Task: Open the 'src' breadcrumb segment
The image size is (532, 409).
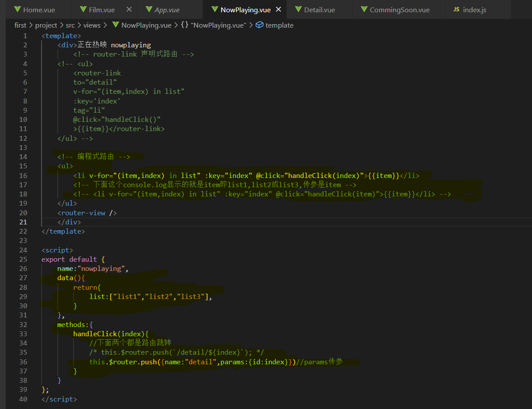Action: pos(70,25)
